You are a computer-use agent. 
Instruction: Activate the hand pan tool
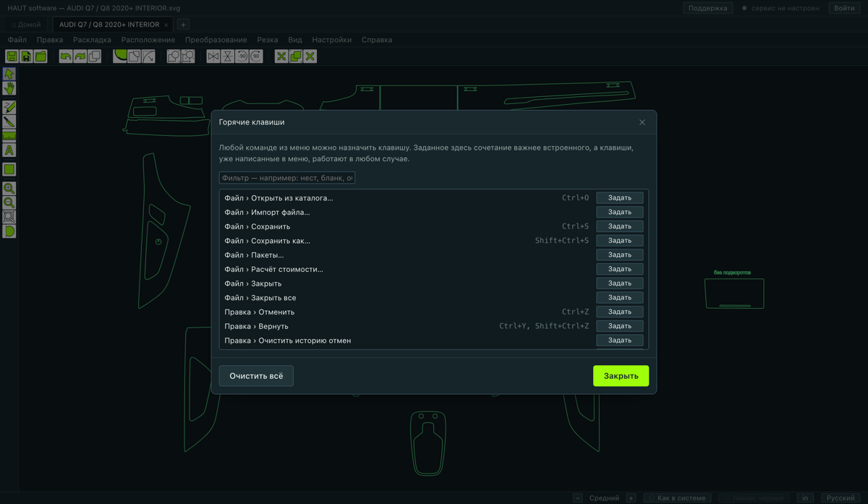click(9, 88)
